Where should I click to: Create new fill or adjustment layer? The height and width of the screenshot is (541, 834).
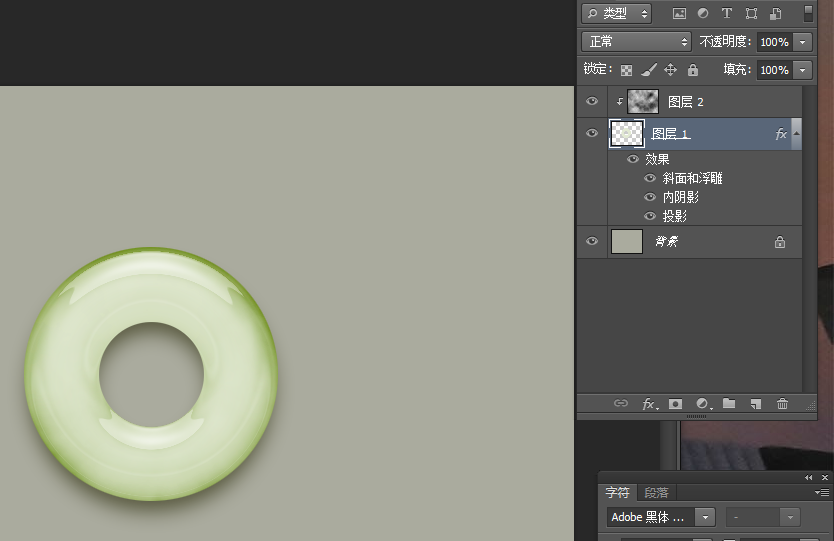click(704, 404)
